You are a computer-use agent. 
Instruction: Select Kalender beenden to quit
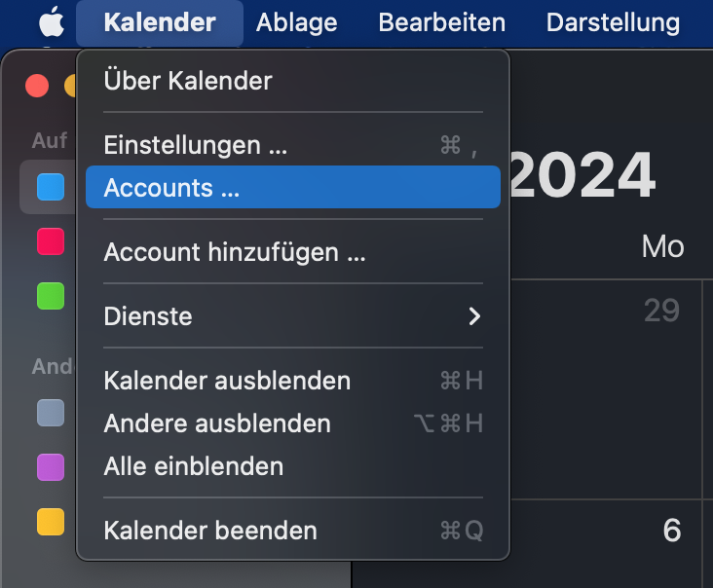[x=293, y=531]
